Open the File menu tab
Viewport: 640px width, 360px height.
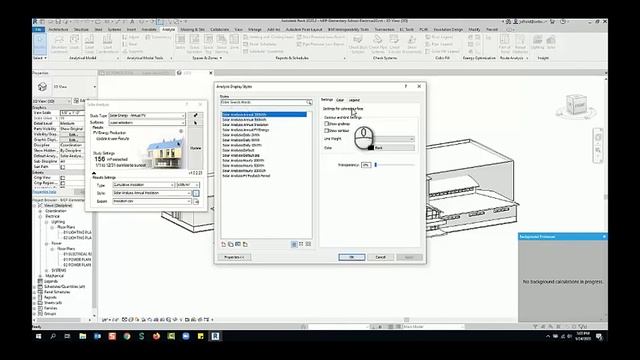tap(38, 29)
